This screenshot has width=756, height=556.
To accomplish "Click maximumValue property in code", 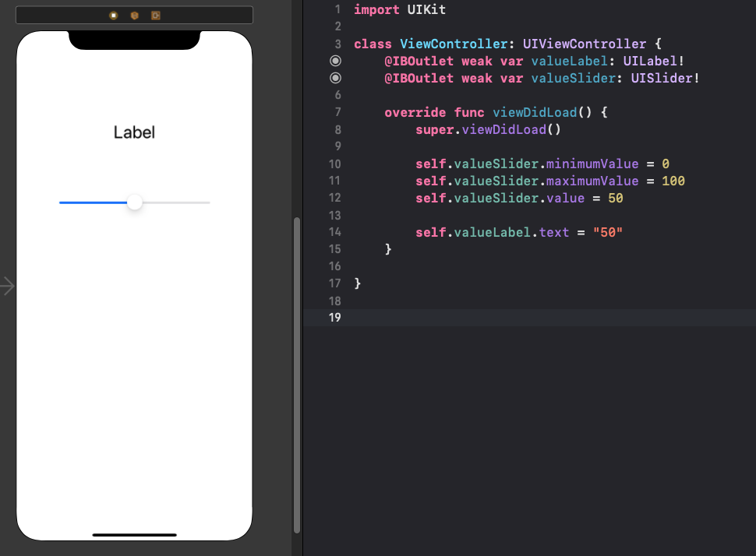I will click(x=592, y=181).
